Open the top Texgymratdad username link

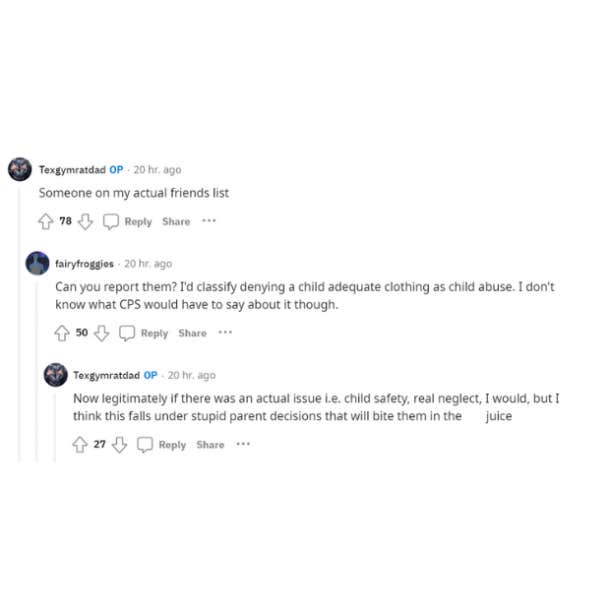72,170
